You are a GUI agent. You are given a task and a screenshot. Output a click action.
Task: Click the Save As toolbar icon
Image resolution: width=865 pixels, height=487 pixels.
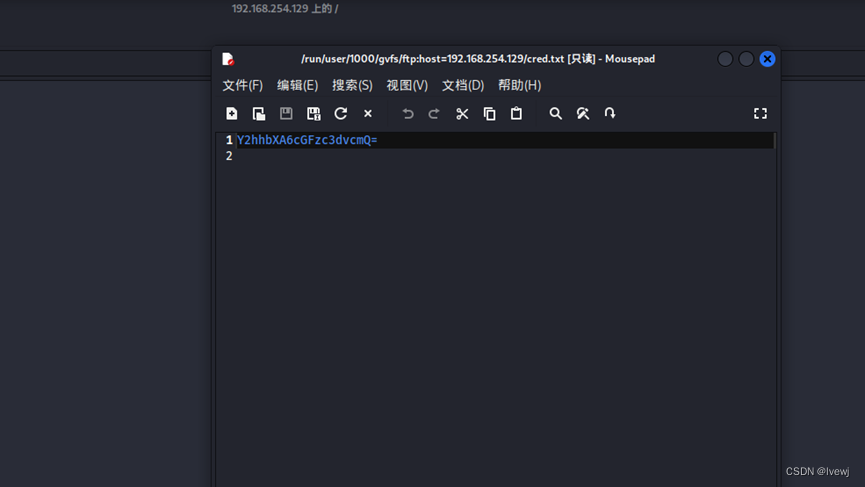(313, 114)
